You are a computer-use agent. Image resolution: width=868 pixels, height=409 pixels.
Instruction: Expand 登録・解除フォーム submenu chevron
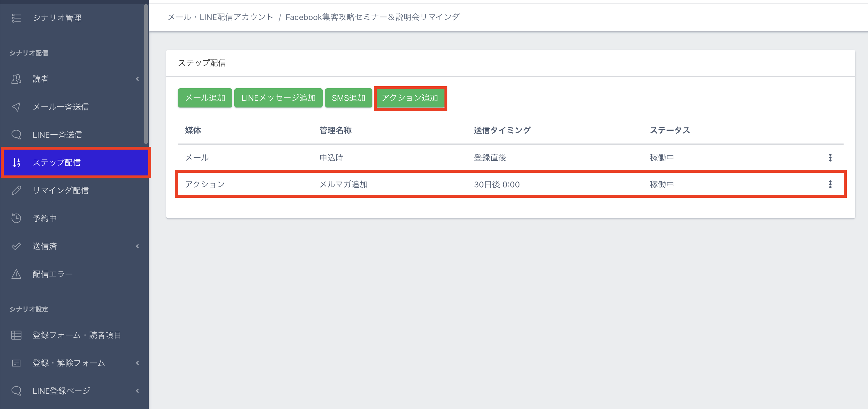[137, 363]
